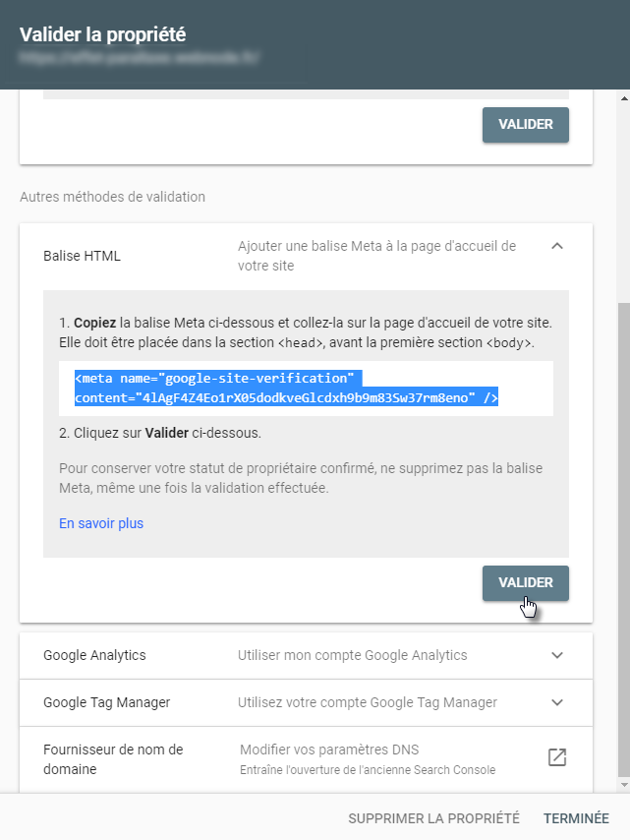This screenshot has height=840, width=630.
Task: Open the En savoir plus link
Action: coord(101,523)
